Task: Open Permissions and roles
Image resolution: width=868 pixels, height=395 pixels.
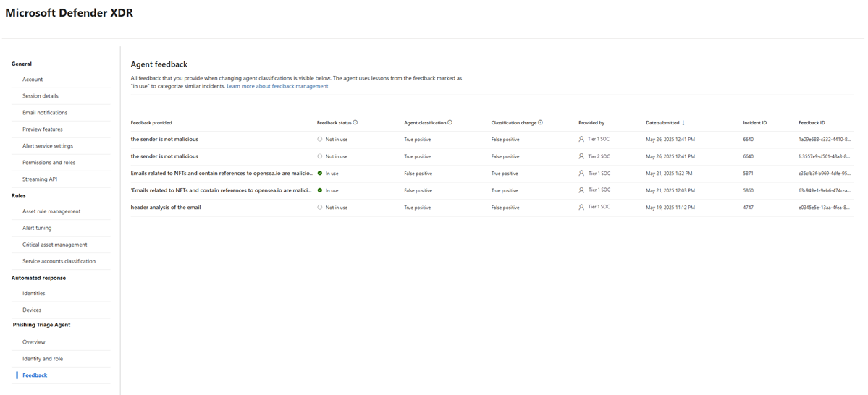Action: coord(49,163)
